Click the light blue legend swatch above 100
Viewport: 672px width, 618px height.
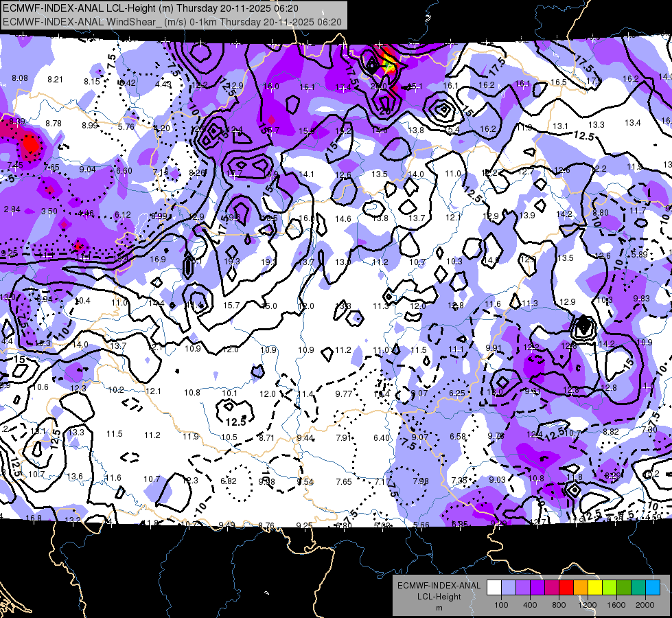click(x=509, y=588)
